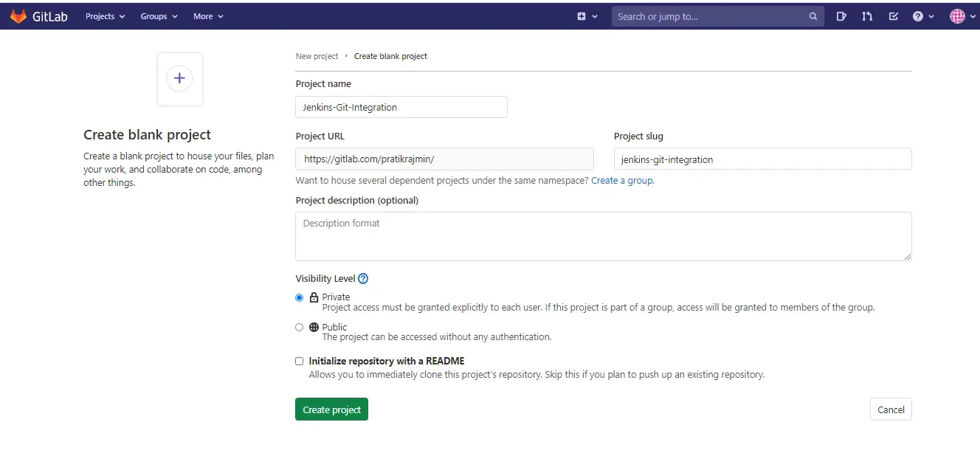The width and height of the screenshot is (980, 453).
Task: Expand the Projects dropdown menu
Action: [105, 16]
